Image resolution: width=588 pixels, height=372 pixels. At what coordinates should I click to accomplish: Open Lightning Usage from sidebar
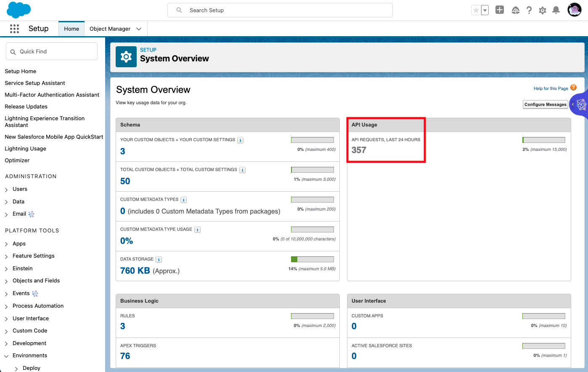coord(25,149)
